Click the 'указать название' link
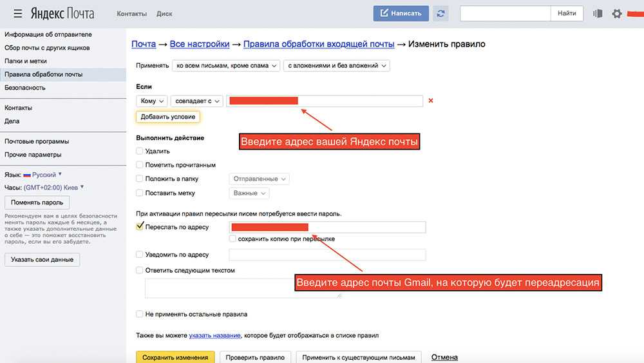The height and width of the screenshot is (363, 644). coord(215,335)
